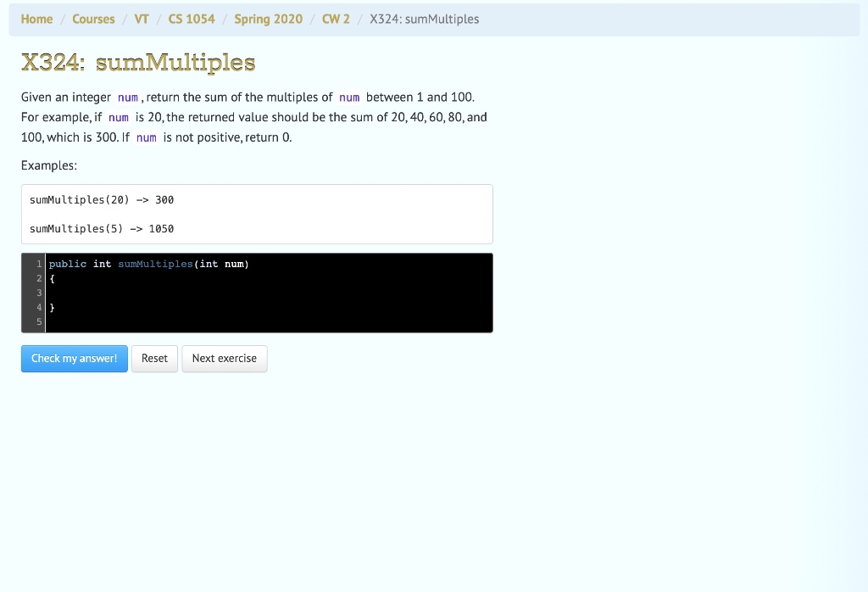This screenshot has width=868, height=592.
Task: Open the Courses breadcrumb link
Action: pyautogui.click(x=93, y=19)
